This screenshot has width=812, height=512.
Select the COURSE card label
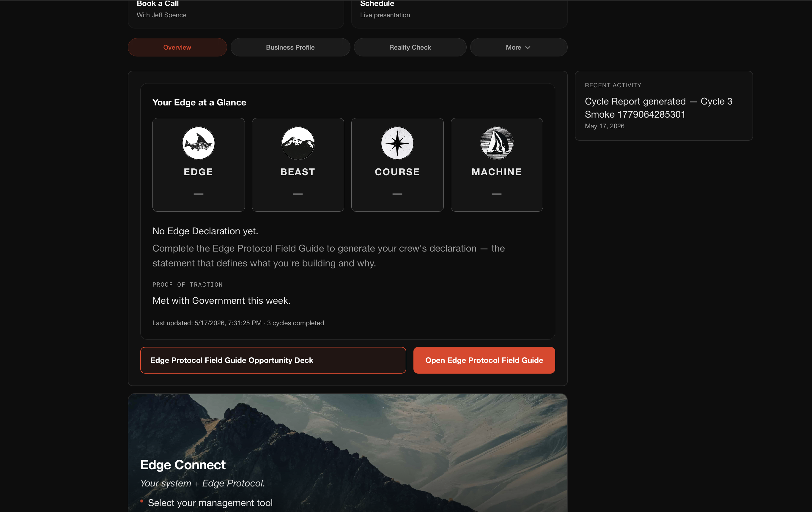click(x=397, y=172)
